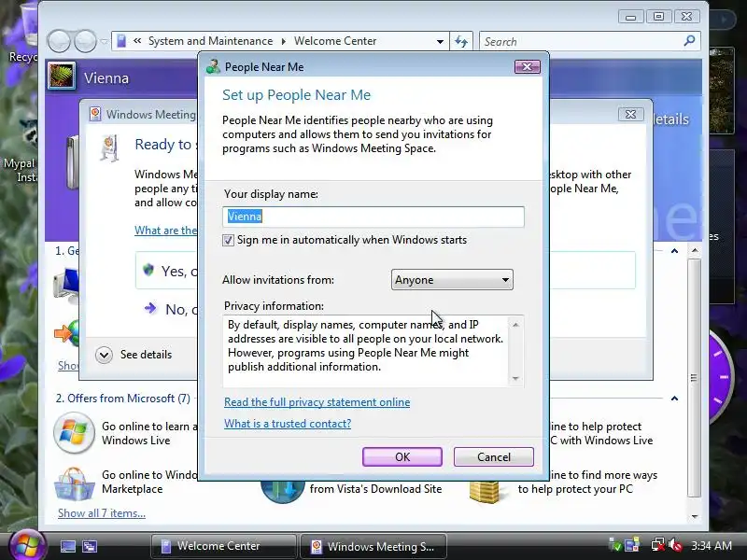Click the Control Panel address bar icon
The height and width of the screenshot is (560, 747).
tap(121, 41)
